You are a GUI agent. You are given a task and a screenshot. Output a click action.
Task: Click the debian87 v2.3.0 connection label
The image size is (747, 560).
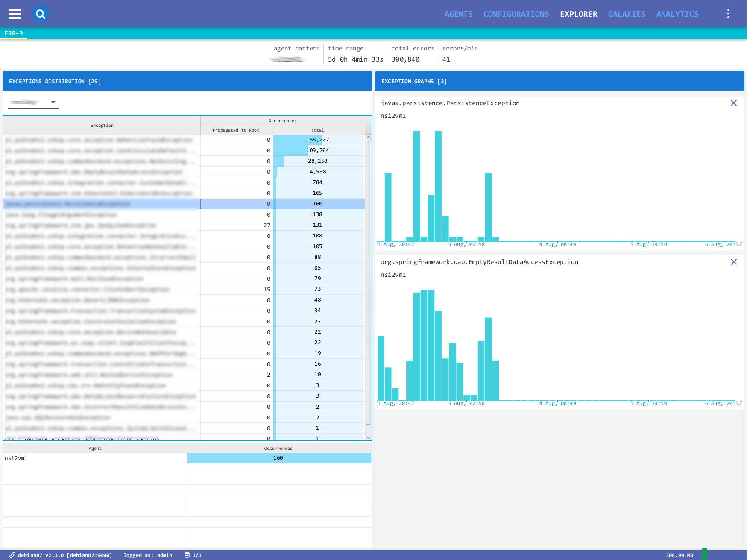[65, 555]
